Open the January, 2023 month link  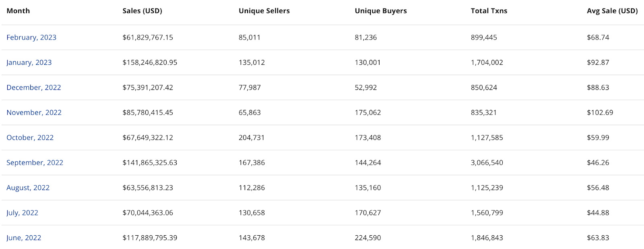(29, 62)
